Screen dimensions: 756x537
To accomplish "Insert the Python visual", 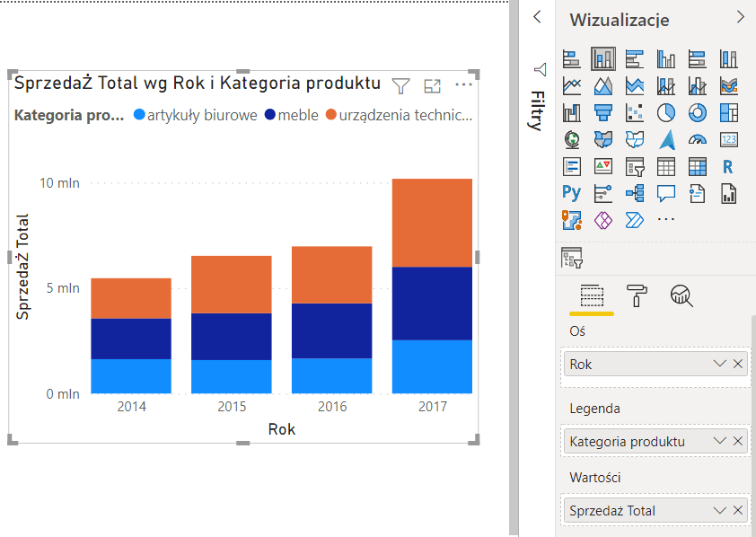I will 572,192.
